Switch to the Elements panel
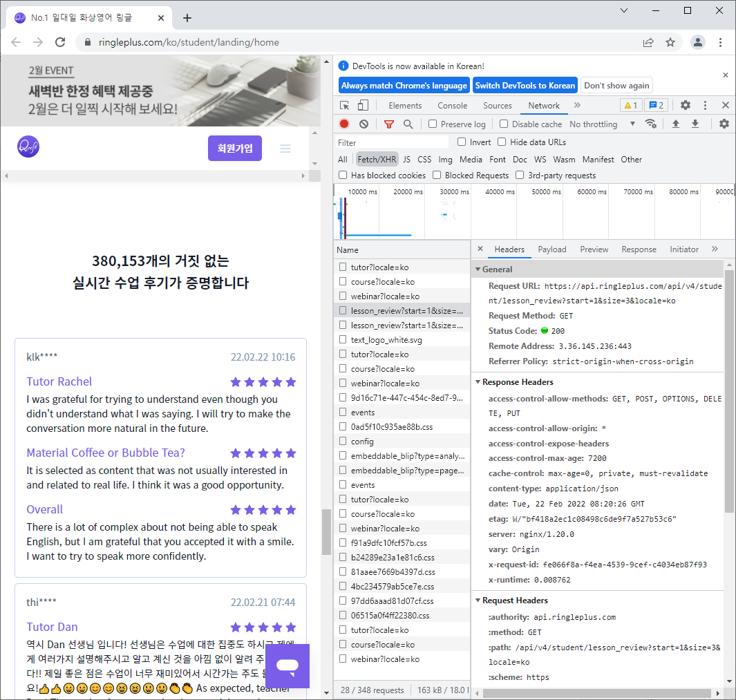Screen dimensions: 736x700 (x=405, y=106)
